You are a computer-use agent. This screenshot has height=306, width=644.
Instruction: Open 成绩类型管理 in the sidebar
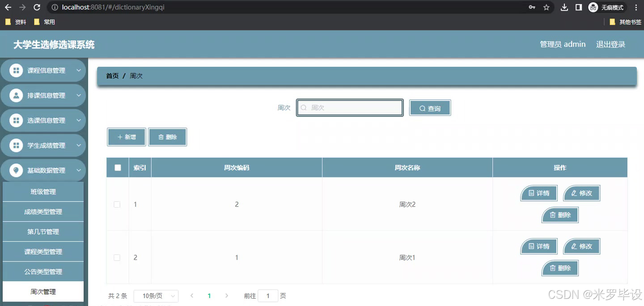point(43,212)
